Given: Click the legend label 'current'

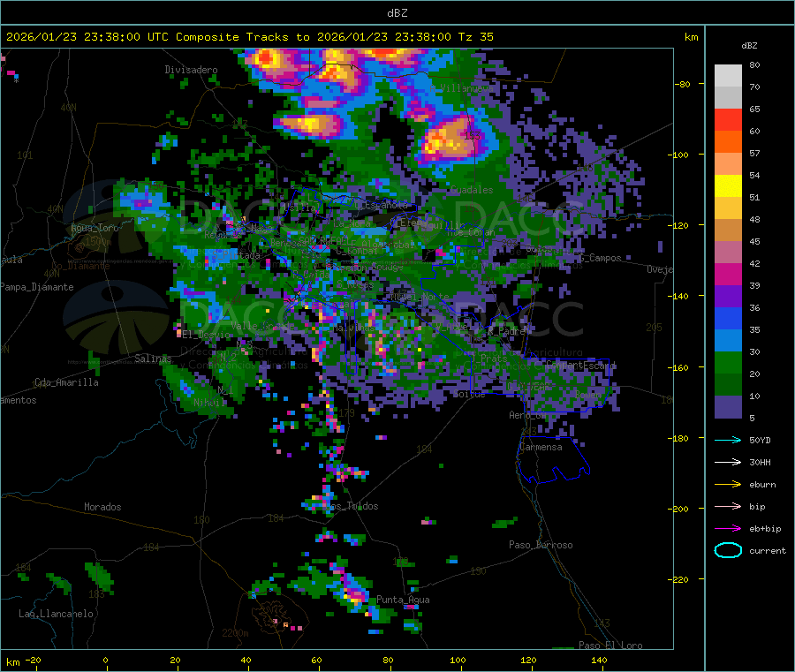Looking at the screenshot, I should pos(768,550).
